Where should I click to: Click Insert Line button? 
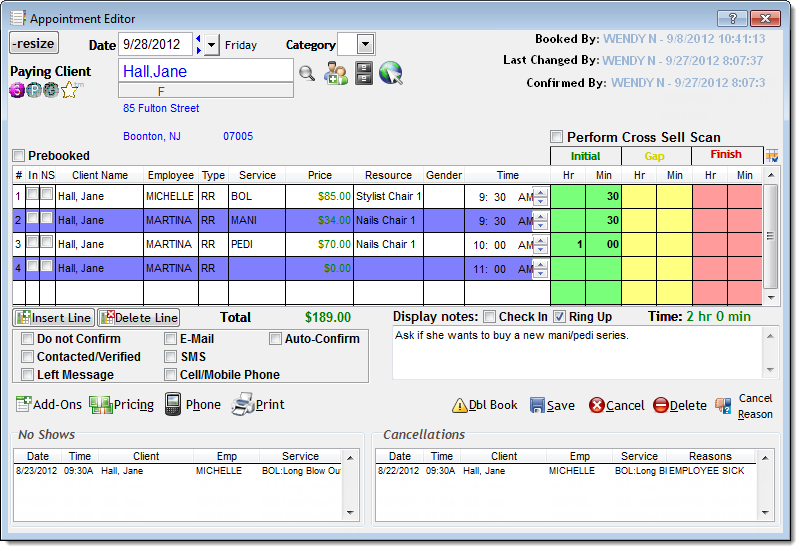click(54, 318)
